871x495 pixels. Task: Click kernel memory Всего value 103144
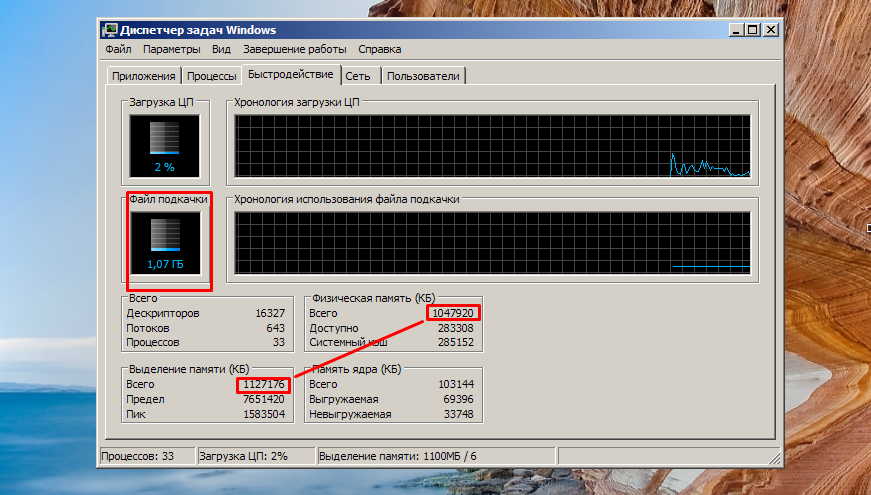pos(456,384)
